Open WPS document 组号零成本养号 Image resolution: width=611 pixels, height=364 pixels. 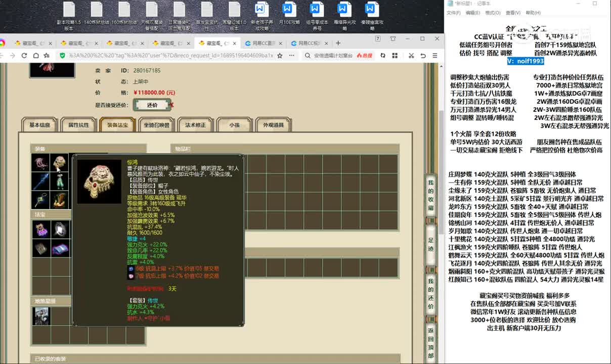[317, 16]
